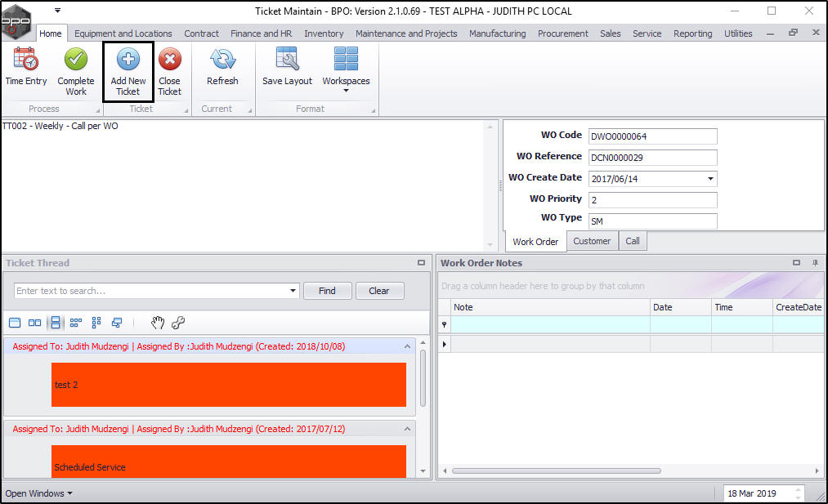
Task: Click the filter row icon in notes grid
Action: click(x=444, y=324)
